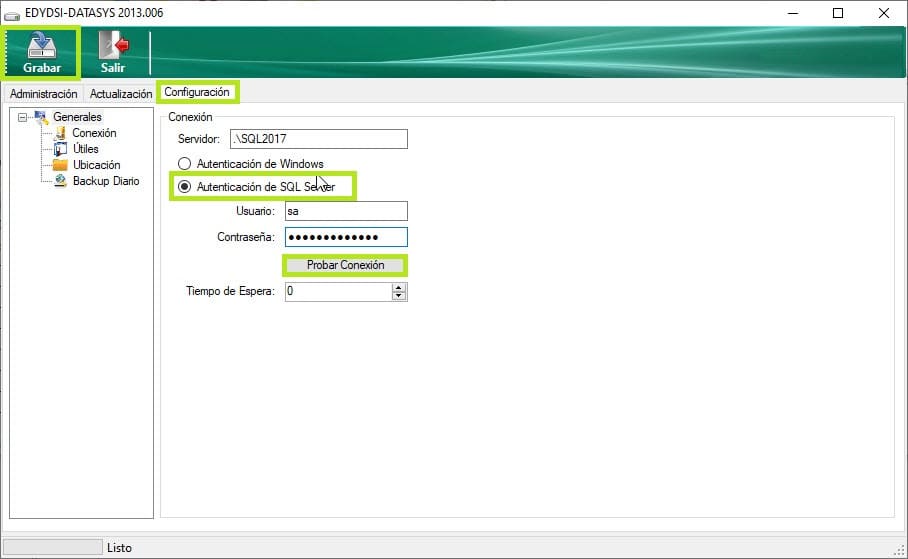Viewport: 908px width, 559px height.
Task: Select Autenticación de SQL Server option
Action: (x=184, y=186)
